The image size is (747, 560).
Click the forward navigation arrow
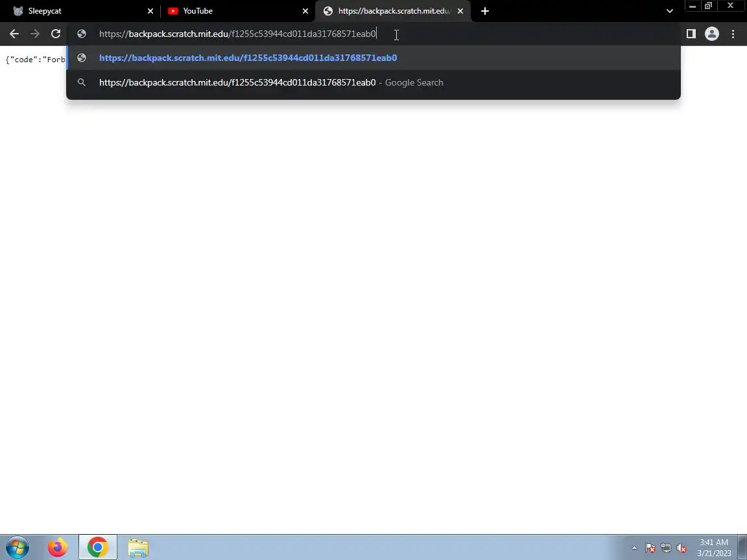(x=35, y=34)
